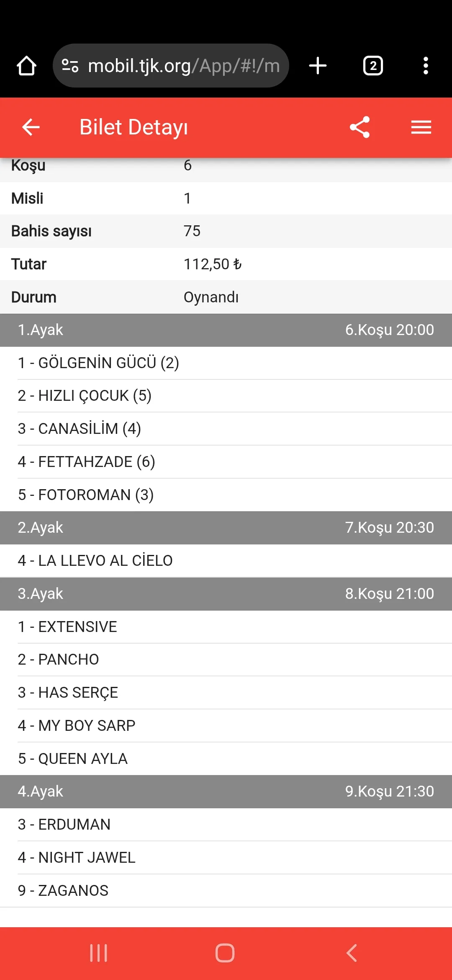Open a new browser tab
452x980 pixels.
click(x=318, y=66)
